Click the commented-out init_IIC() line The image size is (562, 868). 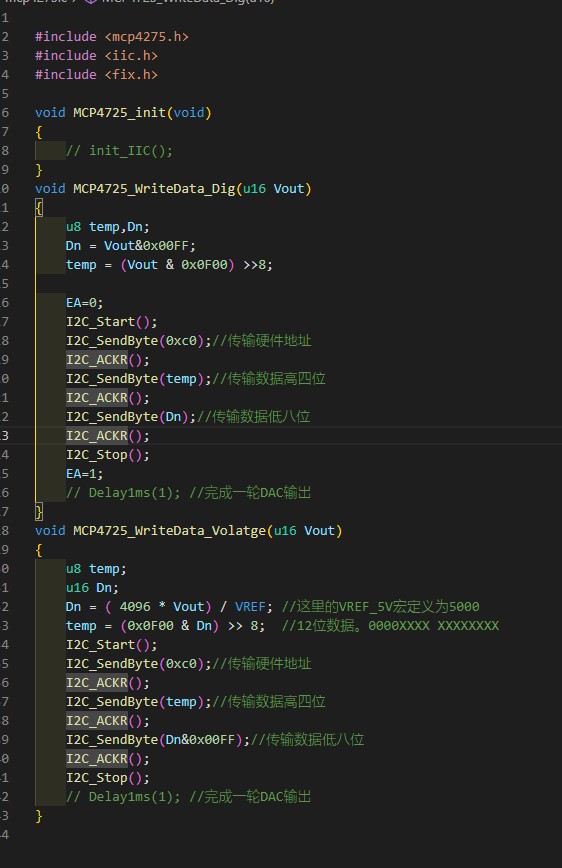[119, 151]
